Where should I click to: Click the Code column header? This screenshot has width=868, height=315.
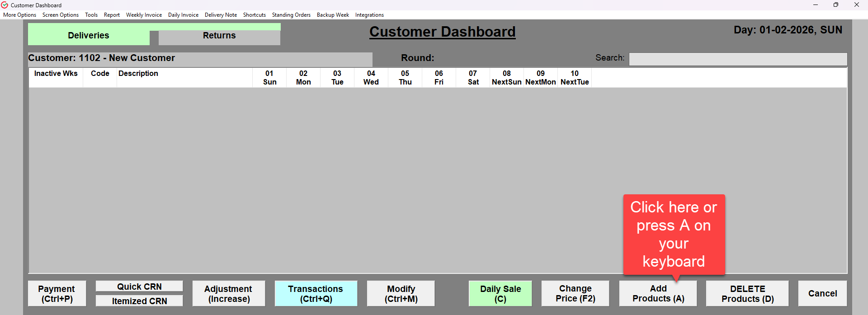pyautogui.click(x=100, y=78)
